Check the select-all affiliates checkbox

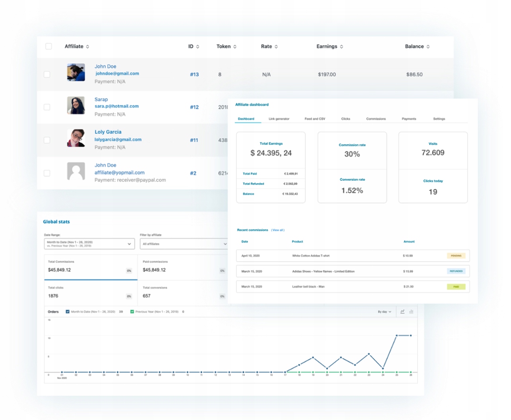click(x=49, y=46)
